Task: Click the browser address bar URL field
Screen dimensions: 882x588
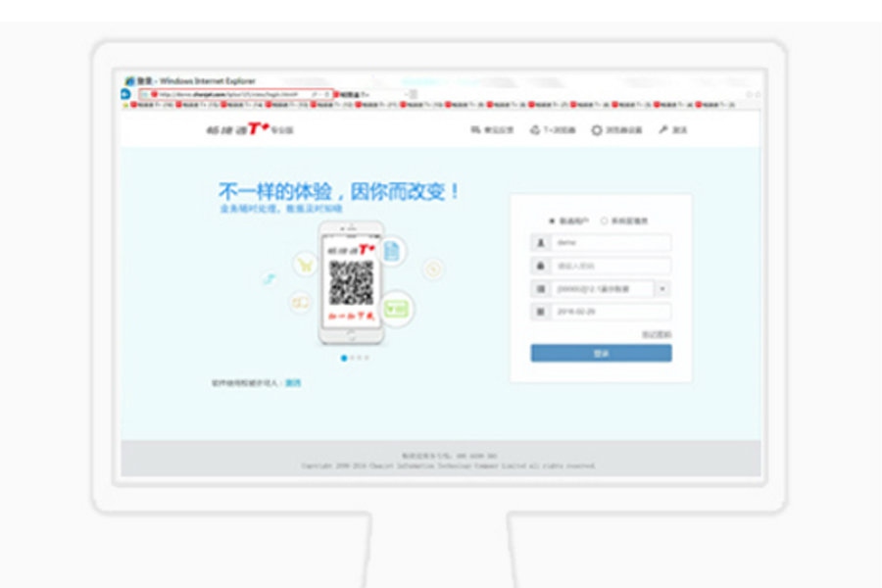Action: (x=235, y=94)
